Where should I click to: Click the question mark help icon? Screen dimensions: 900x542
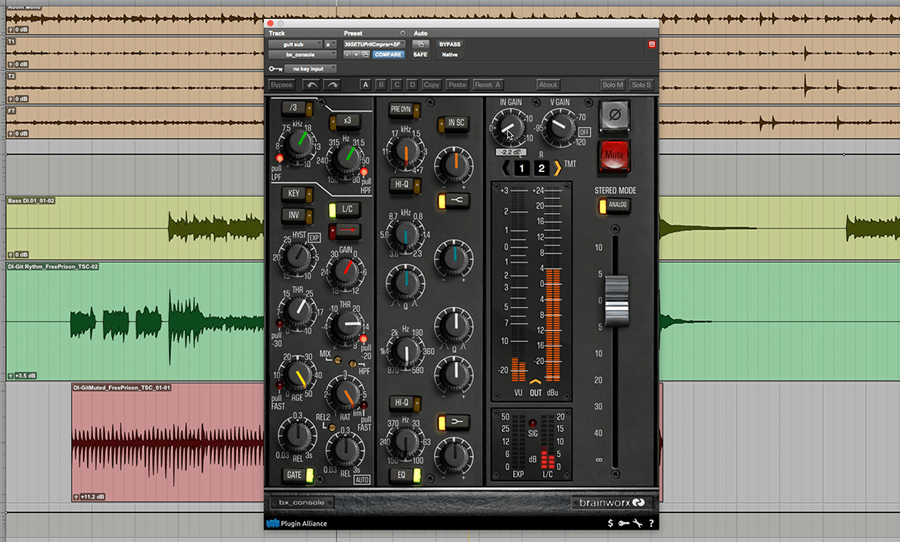(x=651, y=523)
